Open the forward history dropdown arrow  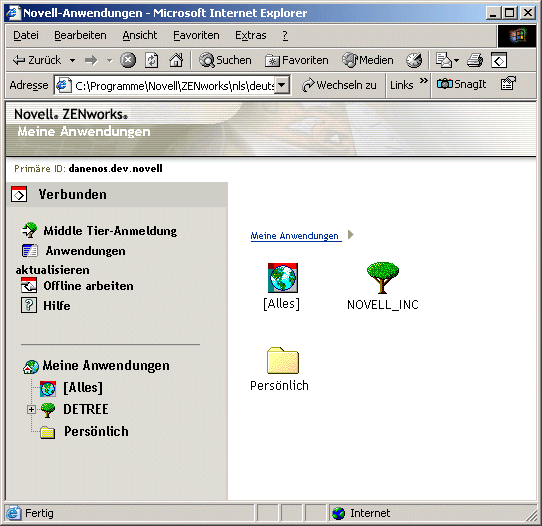click(x=110, y=61)
